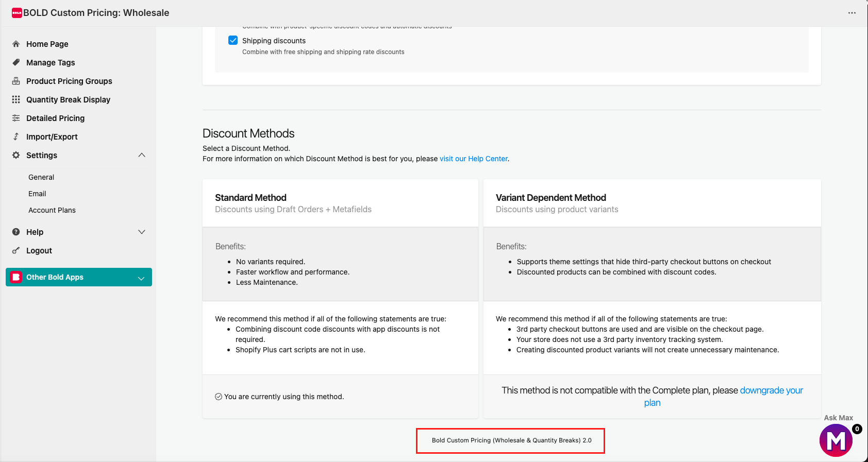Open Manage Tags page

tap(51, 62)
